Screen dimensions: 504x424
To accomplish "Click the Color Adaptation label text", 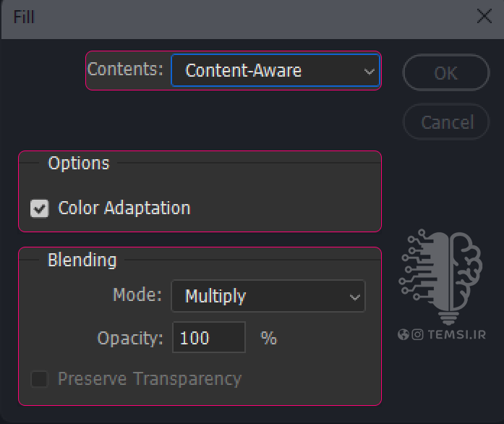I will coord(124,208).
